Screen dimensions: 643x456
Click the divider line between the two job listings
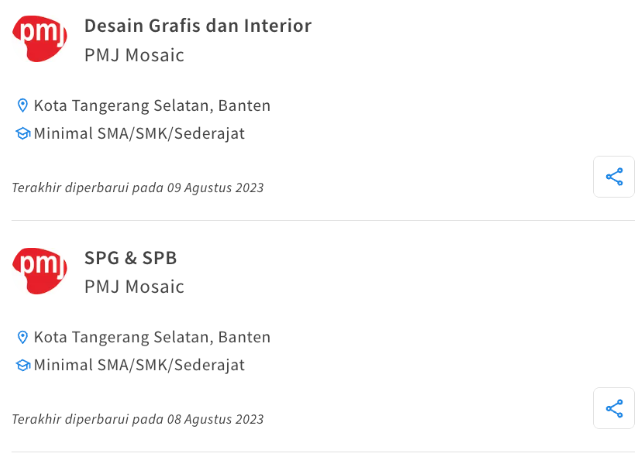tap(322, 220)
